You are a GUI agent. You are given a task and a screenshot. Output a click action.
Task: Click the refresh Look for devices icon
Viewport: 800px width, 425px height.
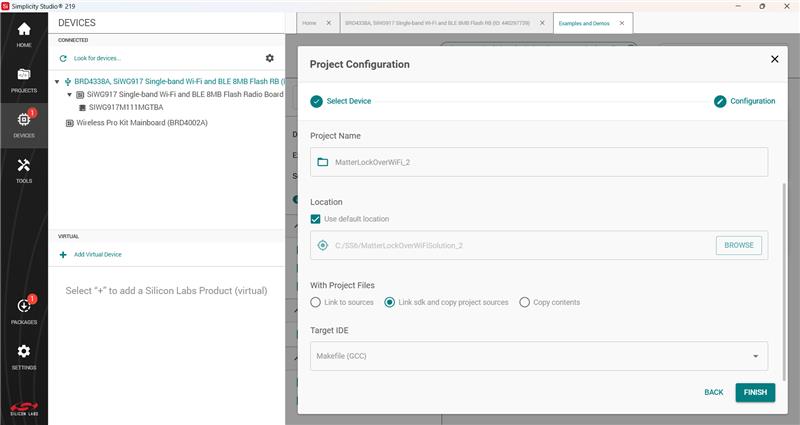coord(63,59)
